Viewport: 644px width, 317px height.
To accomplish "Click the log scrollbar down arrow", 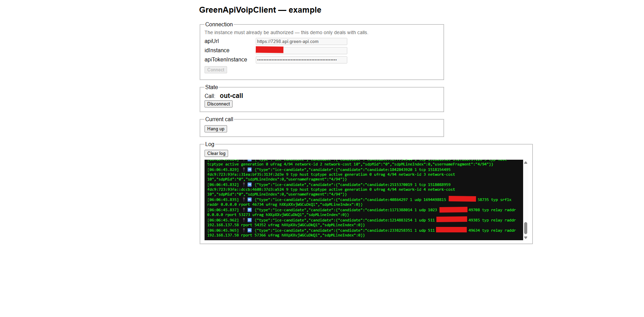I will click(526, 237).
